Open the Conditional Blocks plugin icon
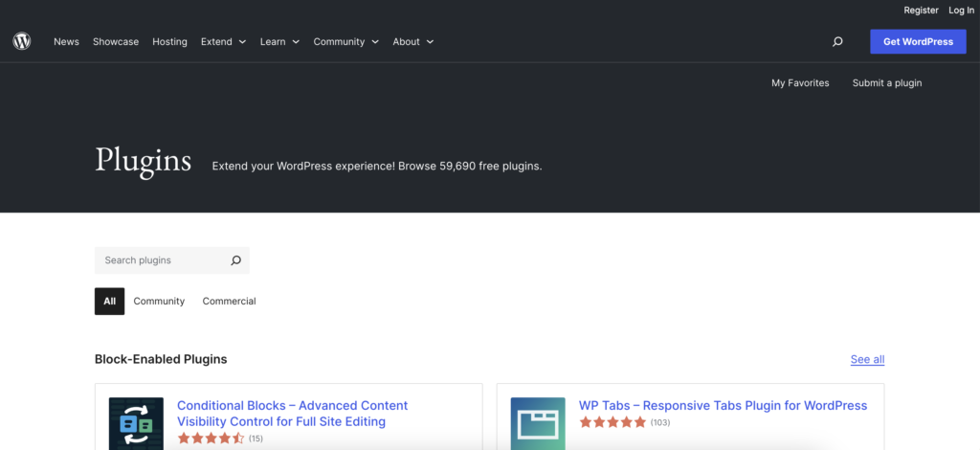The height and width of the screenshot is (450, 980). point(136,424)
